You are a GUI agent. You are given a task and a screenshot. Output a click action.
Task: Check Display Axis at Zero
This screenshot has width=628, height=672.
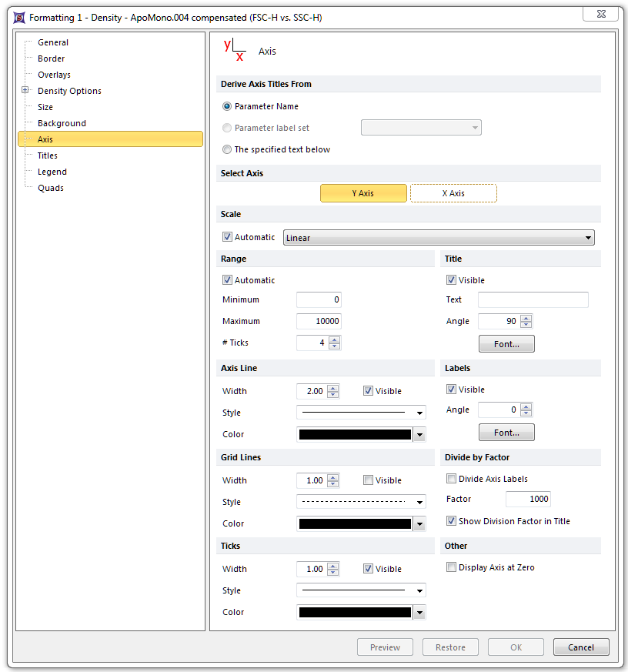pyautogui.click(x=452, y=567)
